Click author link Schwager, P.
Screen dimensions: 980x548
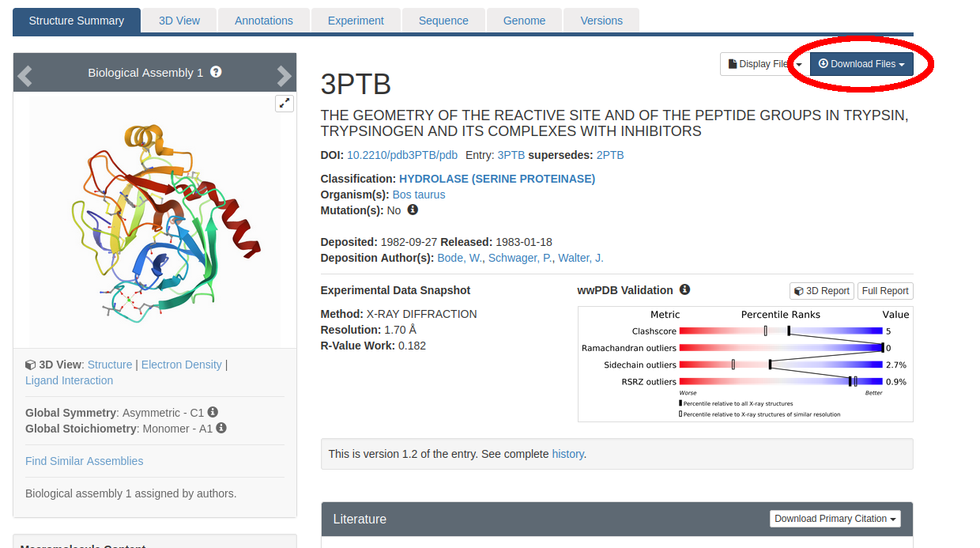520,258
